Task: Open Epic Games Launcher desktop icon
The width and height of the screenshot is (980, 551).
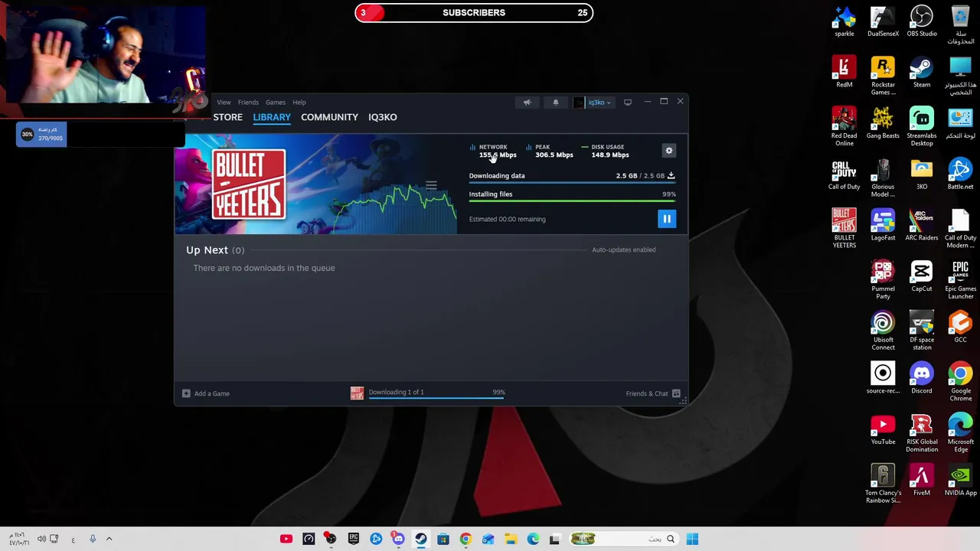Action: click(x=960, y=280)
